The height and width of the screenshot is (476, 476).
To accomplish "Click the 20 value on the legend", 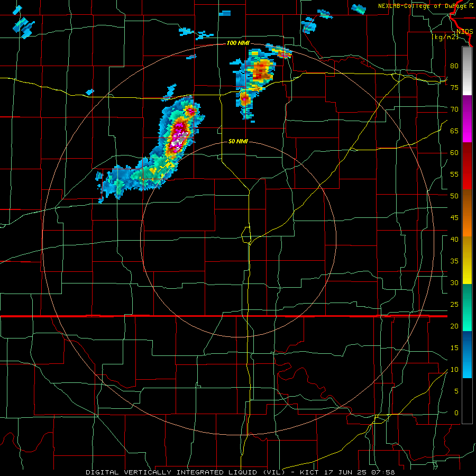I will tap(454, 326).
